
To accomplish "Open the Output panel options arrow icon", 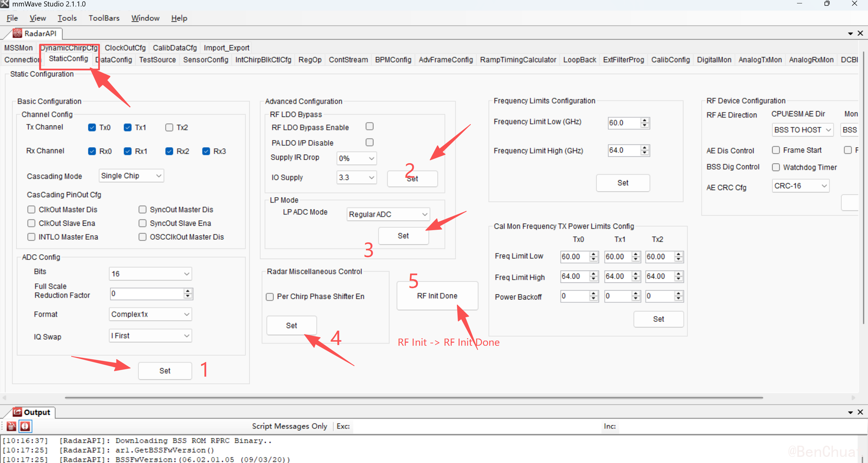I will point(850,412).
